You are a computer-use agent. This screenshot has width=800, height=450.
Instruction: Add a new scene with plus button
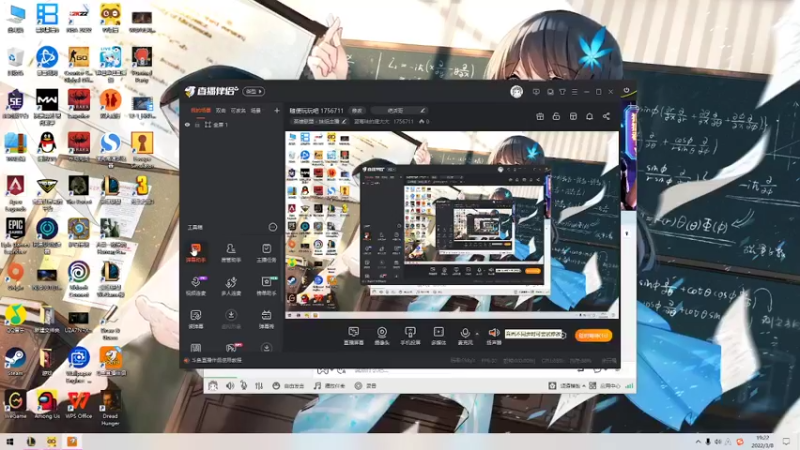(277, 110)
